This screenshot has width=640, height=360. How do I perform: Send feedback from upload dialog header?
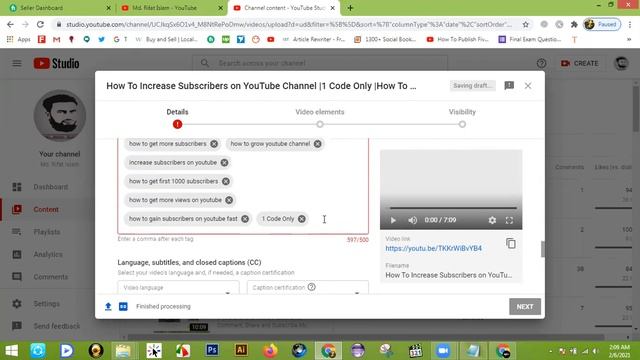[509, 85]
